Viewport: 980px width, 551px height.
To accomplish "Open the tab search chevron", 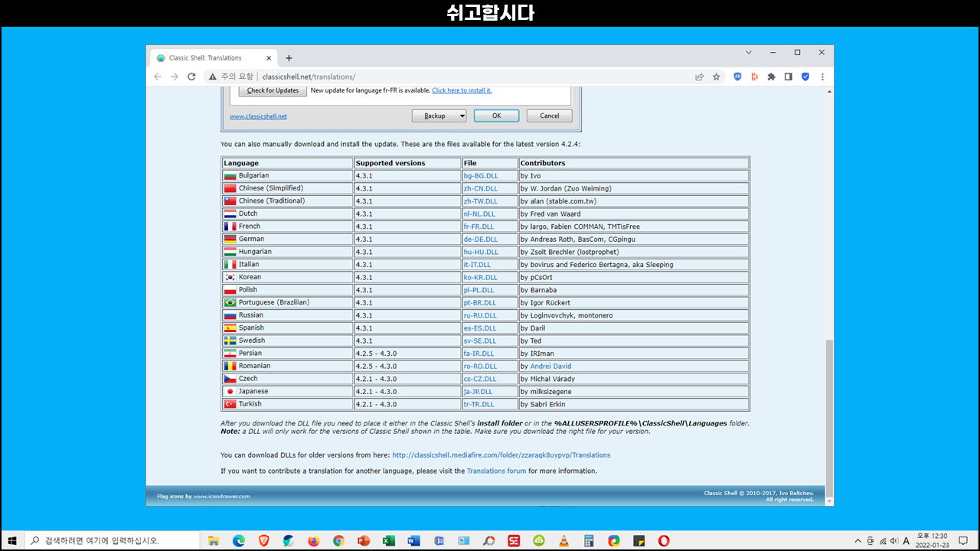I will click(x=749, y=53).
